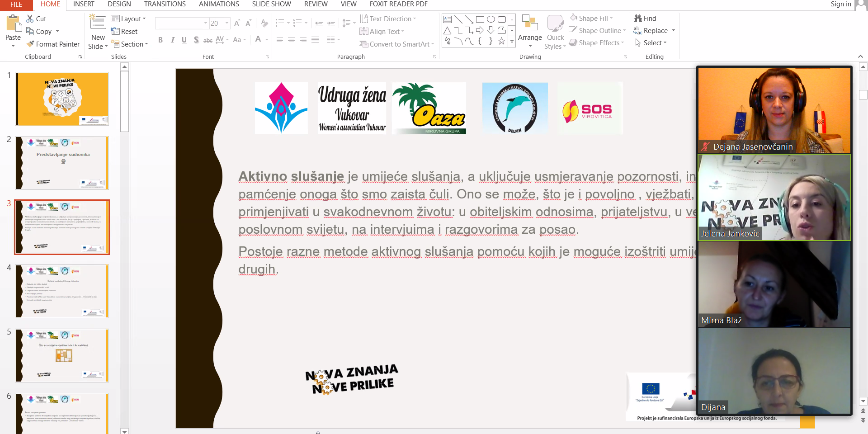
Task: Select slide 4 thumbnail
Action: [x=62, y=291]
